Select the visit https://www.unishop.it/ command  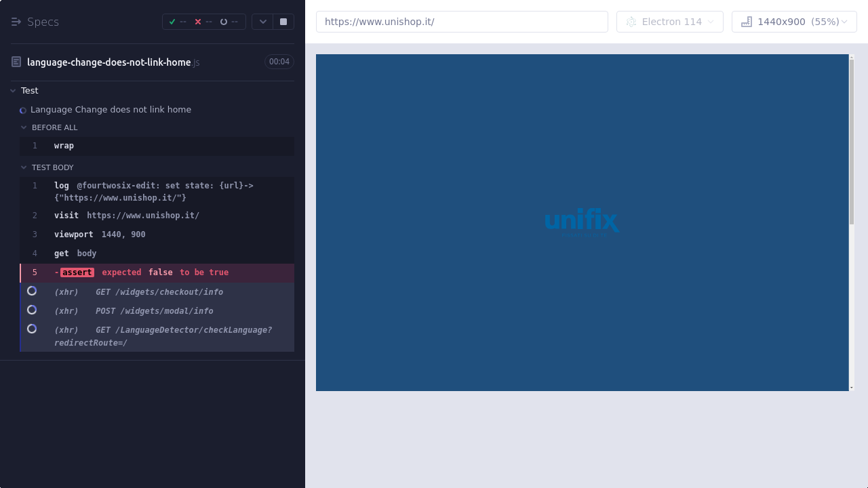click(x=142, y=216)
